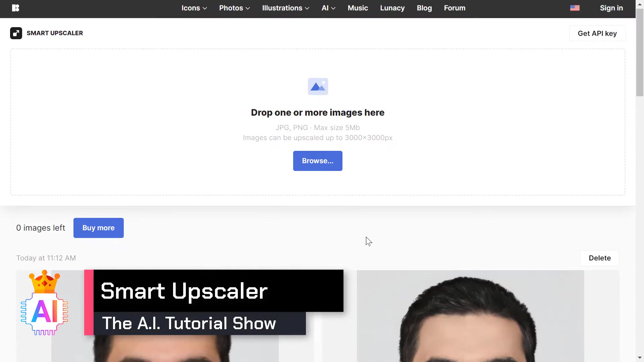Click the Smart Upscaler arrow logo icon
Image resolution: width=644 pixels, height=362 pixels.
pos(16,33)
